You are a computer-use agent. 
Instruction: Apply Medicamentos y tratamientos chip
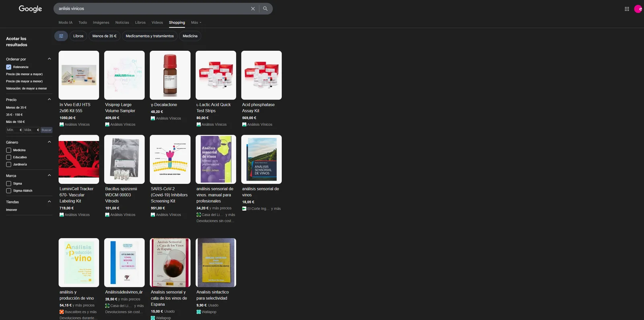coord(150,36)
